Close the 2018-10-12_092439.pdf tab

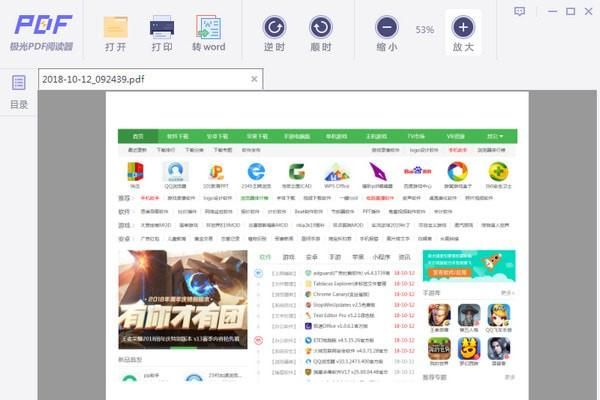click(x=254, y=79)
